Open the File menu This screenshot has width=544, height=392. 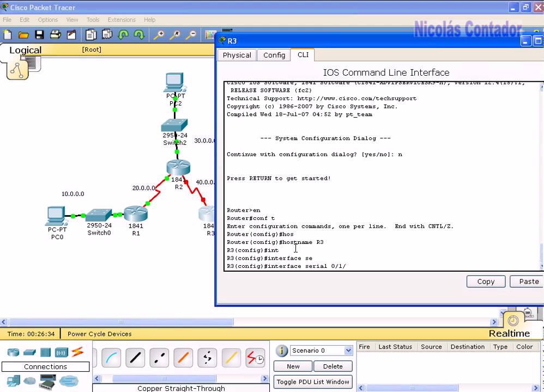coord(7,20)
